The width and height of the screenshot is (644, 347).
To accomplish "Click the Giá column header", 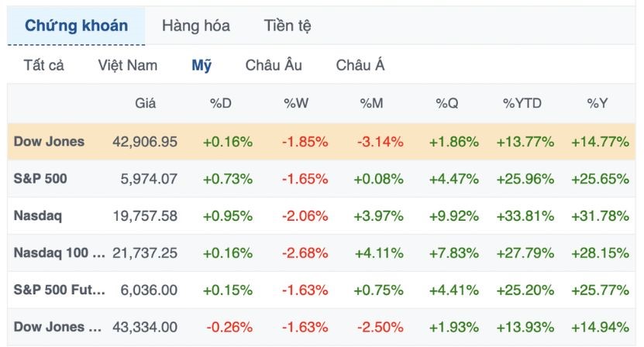I will click(x=146, y=103).
